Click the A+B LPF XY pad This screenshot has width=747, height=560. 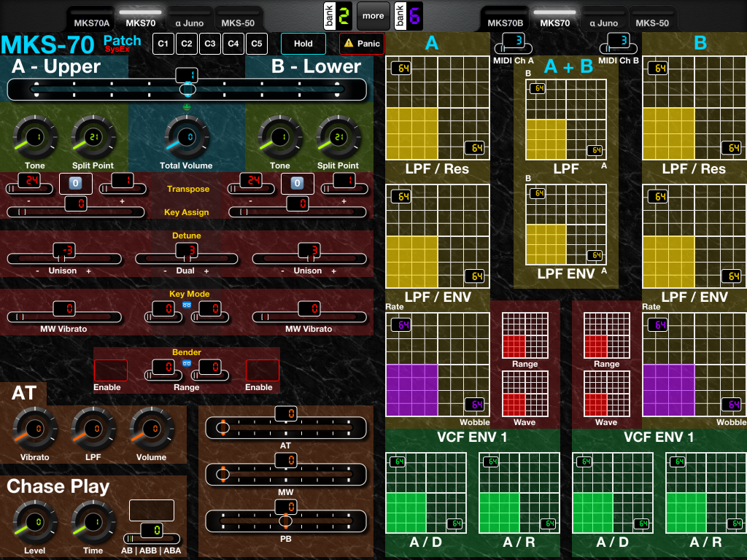[x=566, y=120]
